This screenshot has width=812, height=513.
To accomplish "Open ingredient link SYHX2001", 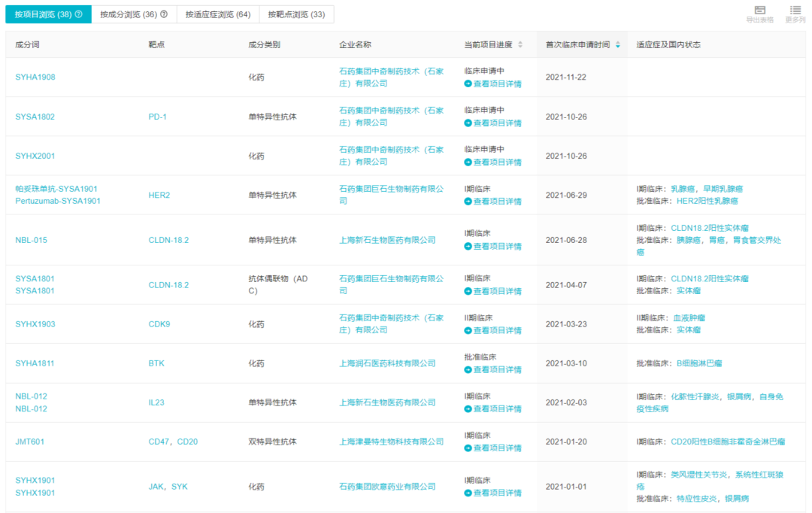I will [x=35, y=156].
